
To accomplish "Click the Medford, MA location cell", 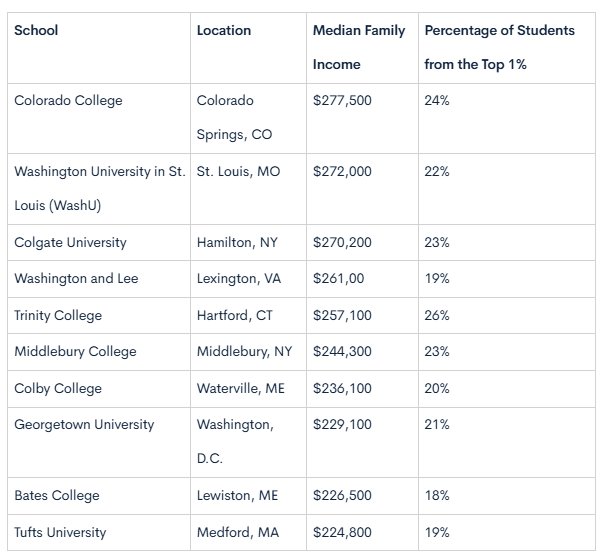I will click(238, 532).
